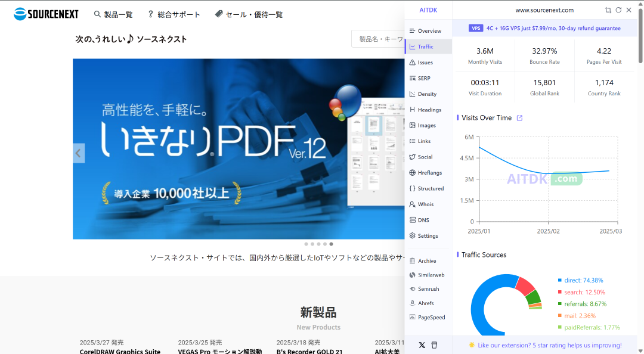Open 製品一覧 product list menu

[113, 14]
